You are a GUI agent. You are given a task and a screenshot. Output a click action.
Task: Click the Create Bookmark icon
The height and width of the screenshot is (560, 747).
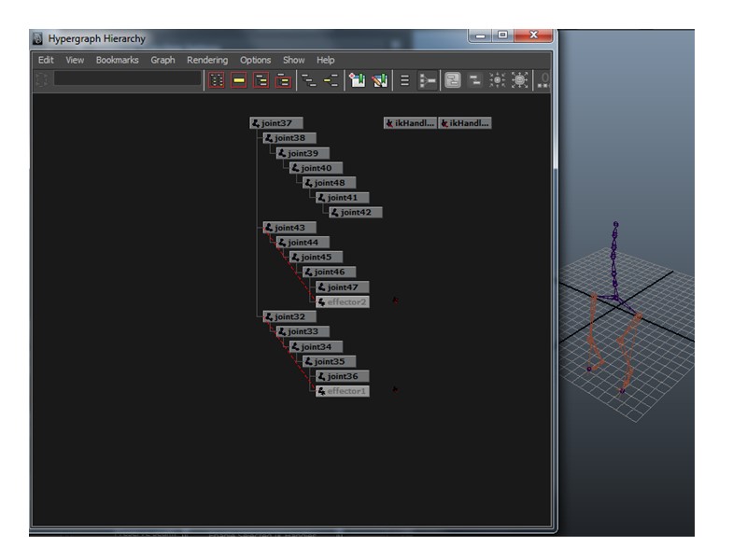pos(357,80)
